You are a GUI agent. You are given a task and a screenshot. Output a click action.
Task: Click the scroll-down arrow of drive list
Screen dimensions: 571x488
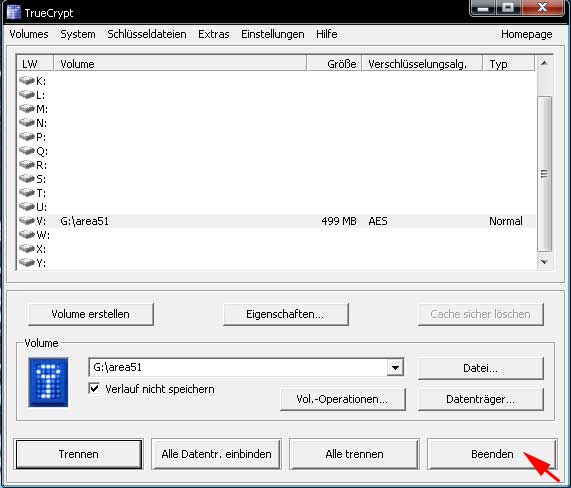[x=544, y=262]
